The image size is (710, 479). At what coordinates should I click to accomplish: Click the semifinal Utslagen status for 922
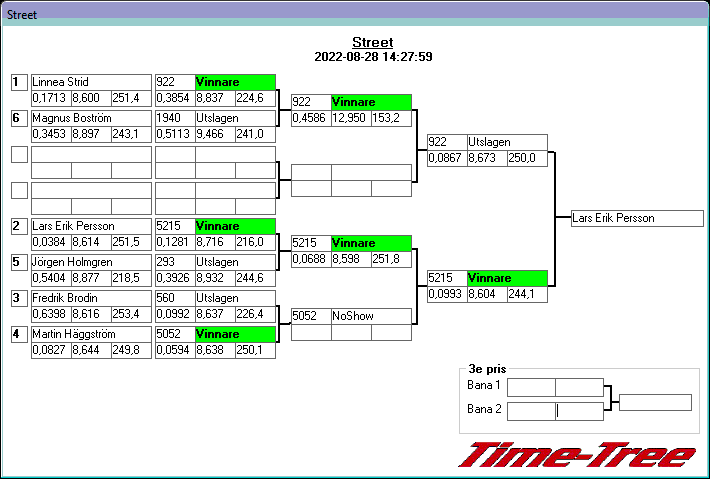coord(507,143)
